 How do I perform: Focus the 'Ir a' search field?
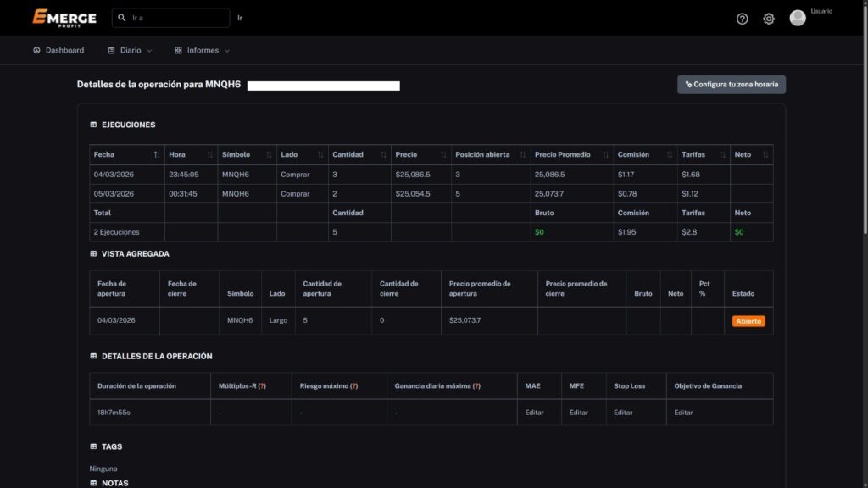(178, 18)
